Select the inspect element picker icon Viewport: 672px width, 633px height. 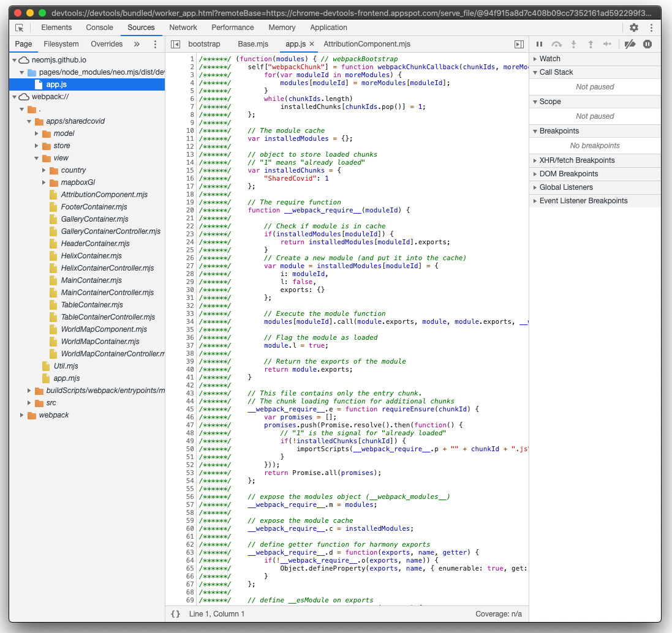pyautogui.click(x=20, y=28)
